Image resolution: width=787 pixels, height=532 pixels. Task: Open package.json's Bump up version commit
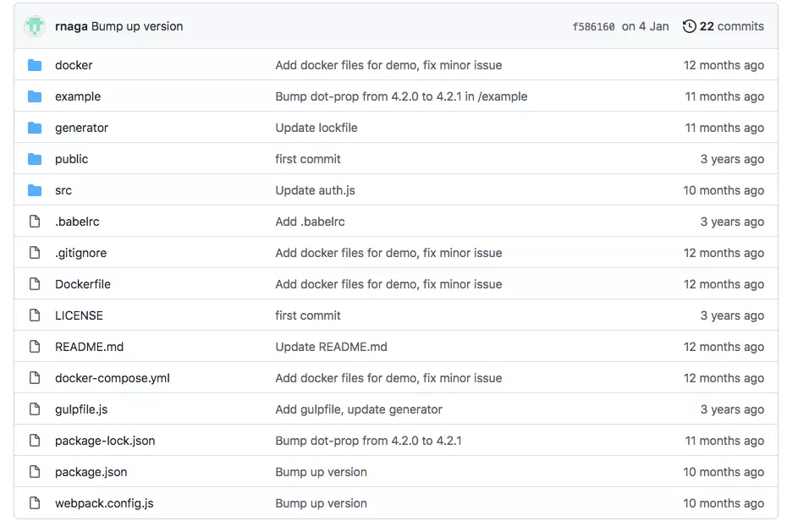click(322, 472)
